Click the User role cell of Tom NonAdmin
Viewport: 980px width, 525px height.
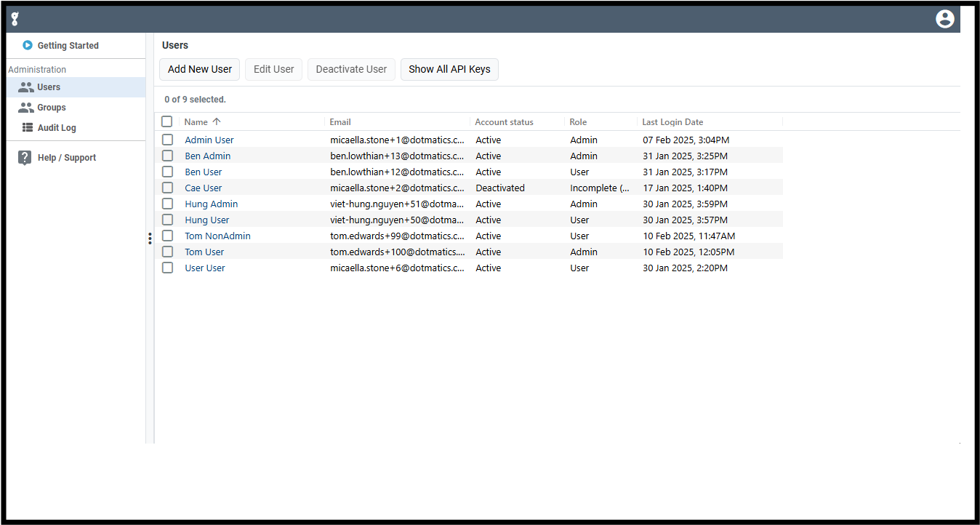tap(579, 236)
